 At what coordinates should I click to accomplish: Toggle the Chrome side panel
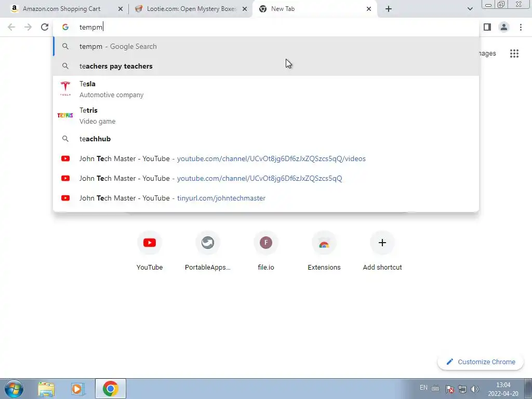coord(487,27)
